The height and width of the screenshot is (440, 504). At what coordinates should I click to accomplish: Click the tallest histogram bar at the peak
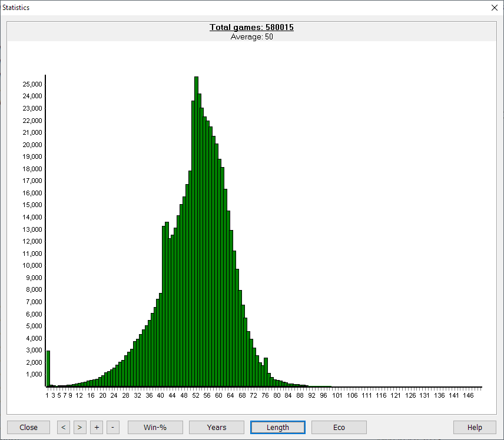tap(197, 231)
